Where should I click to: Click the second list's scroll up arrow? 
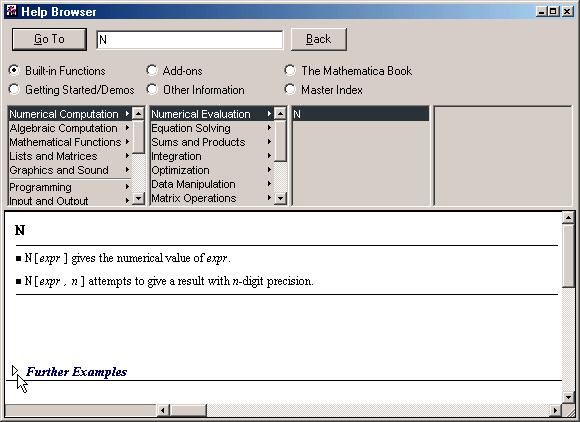(280, 113)
